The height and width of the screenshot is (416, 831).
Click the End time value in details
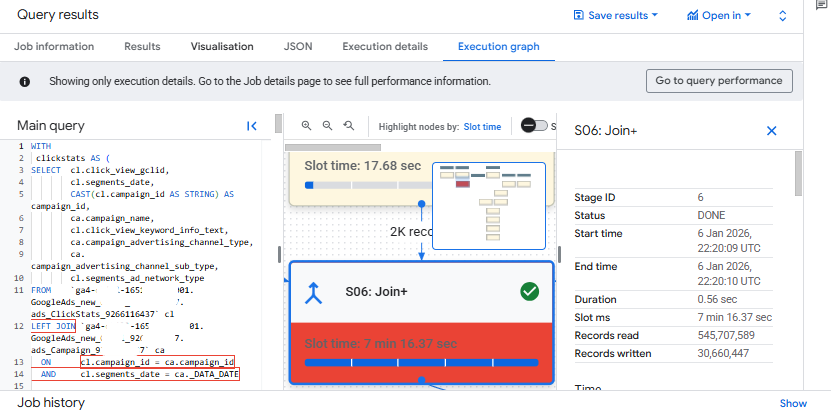[x=729, y=273]
